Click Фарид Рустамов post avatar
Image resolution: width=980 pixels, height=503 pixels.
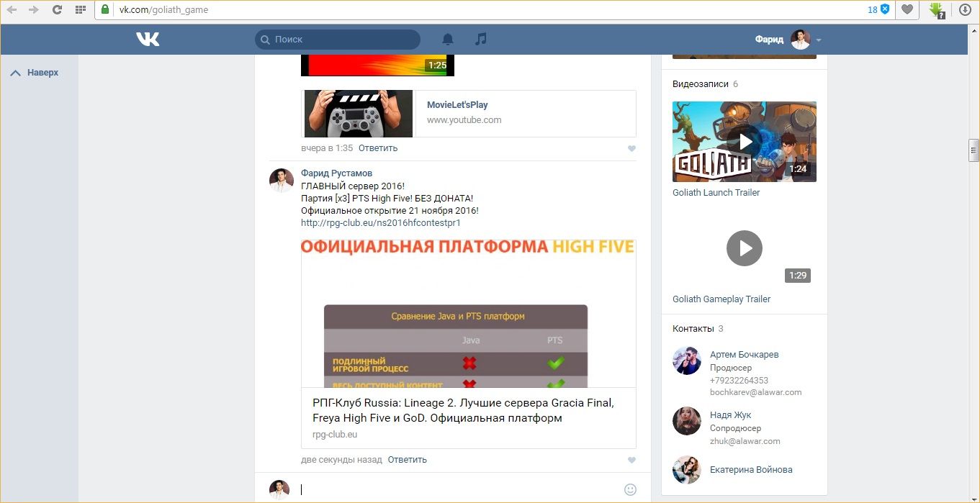[x=282, y=181]
